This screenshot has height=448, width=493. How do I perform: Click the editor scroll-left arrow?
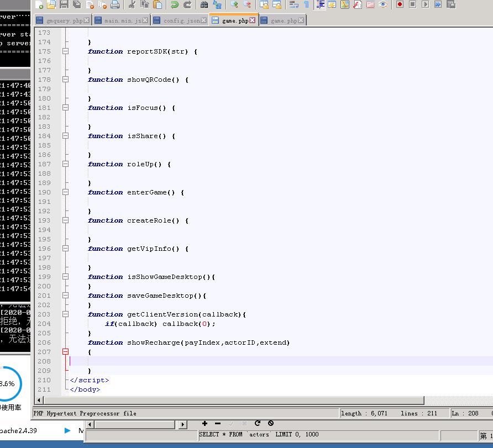coord(39,400)
